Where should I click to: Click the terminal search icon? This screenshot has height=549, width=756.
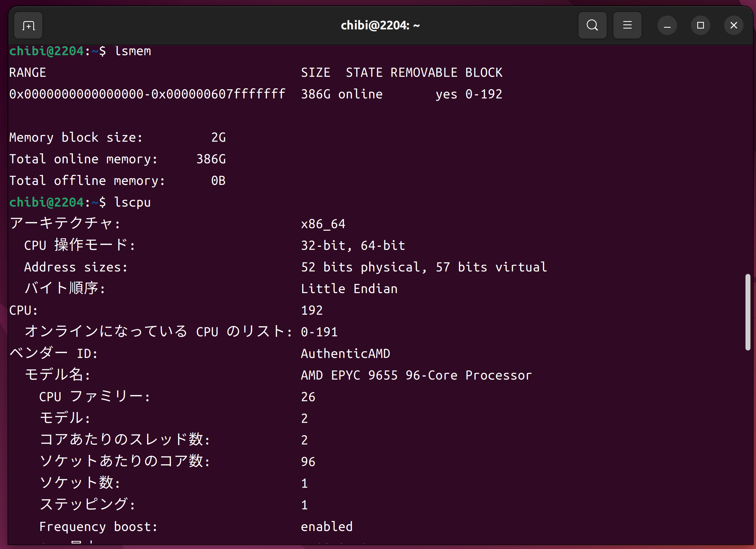pyautogui.click(x=592, y=25)
